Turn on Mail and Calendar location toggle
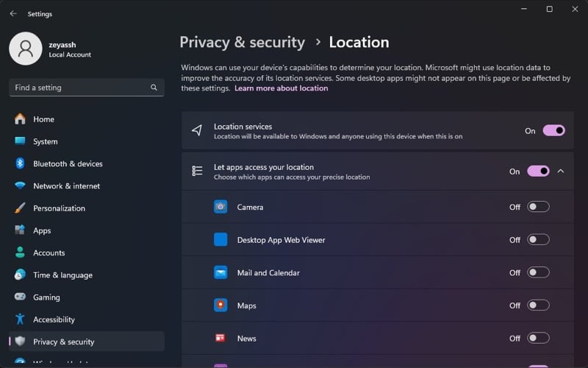This screenshot has height=368, width=588. [538, 272]
